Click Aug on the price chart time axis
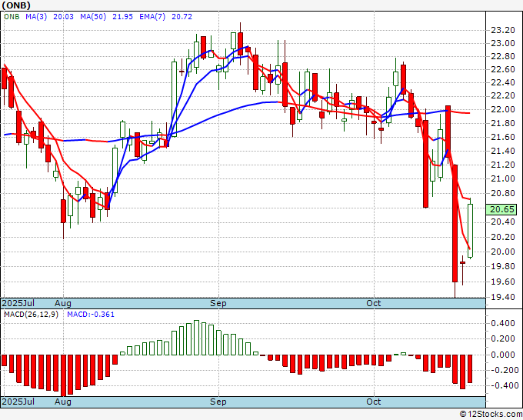 63,303
